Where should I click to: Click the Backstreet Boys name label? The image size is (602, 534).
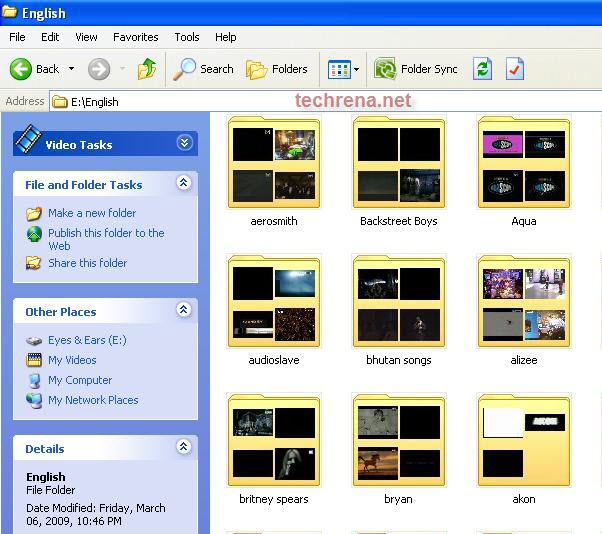point(399,221)
